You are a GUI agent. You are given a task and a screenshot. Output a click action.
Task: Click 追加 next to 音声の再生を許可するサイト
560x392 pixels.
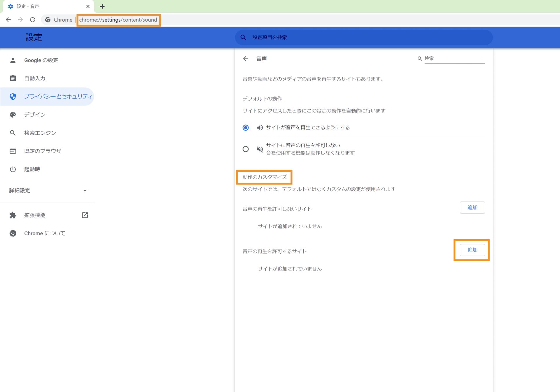(472, 250)
